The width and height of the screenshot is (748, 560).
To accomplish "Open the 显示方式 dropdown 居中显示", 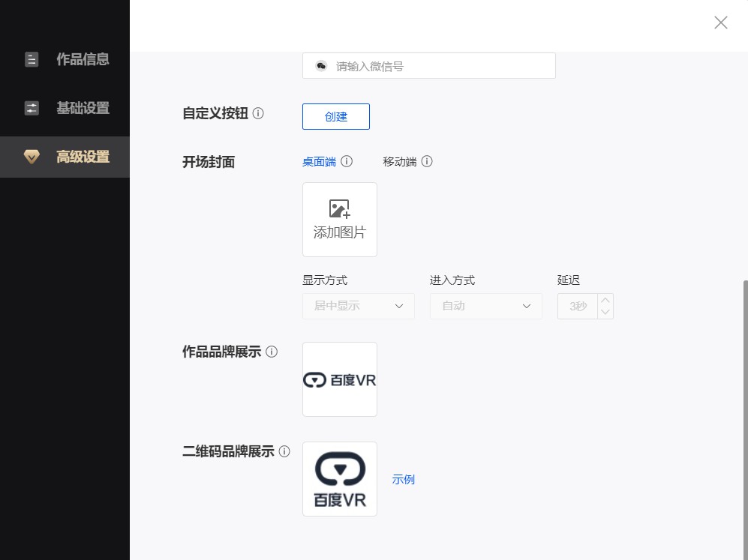I will click(x=359, y=306).
